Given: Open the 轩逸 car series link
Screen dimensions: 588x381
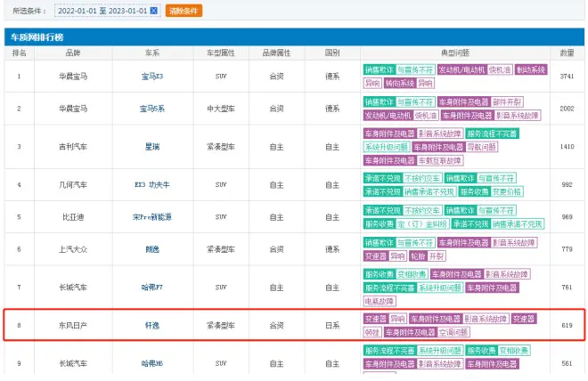Looking at the screenshot, I should pos(152,325).
